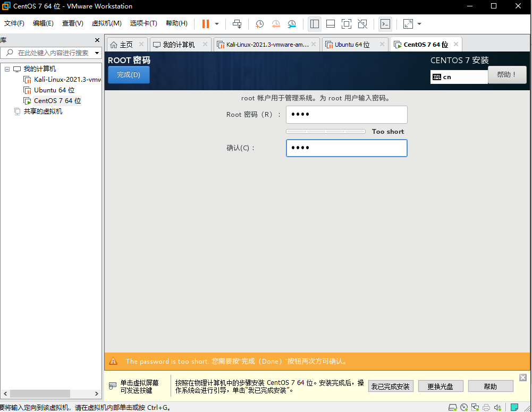
Task: Click the sound device status icon
Action: (497, 407)
